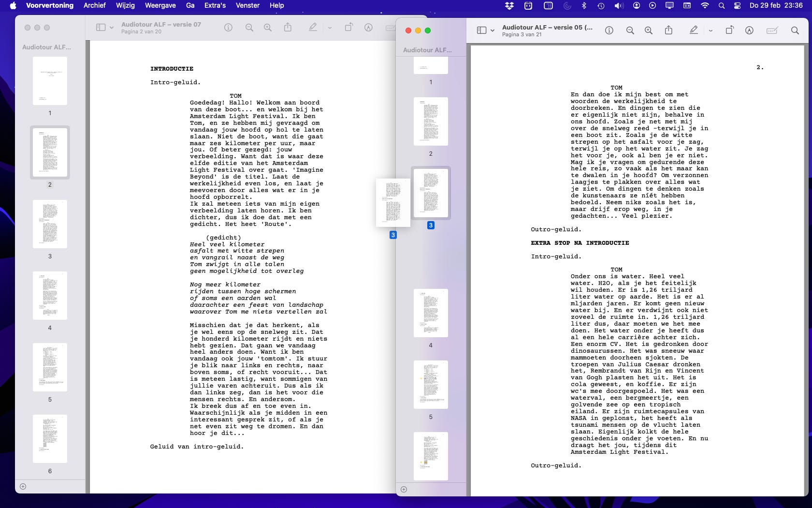This screenshot has width=812, height=508.
Task: Open the Weergave menu
Action: 160,5
